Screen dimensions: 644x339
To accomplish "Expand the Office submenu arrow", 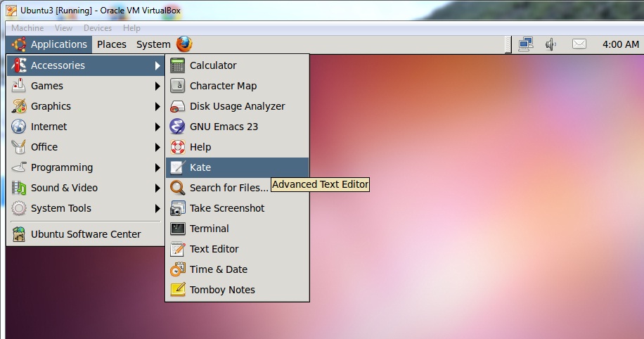I will [157, 147].
